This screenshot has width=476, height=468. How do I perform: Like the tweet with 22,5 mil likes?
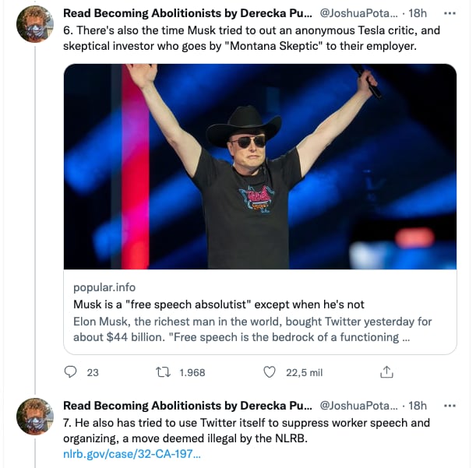270,372
